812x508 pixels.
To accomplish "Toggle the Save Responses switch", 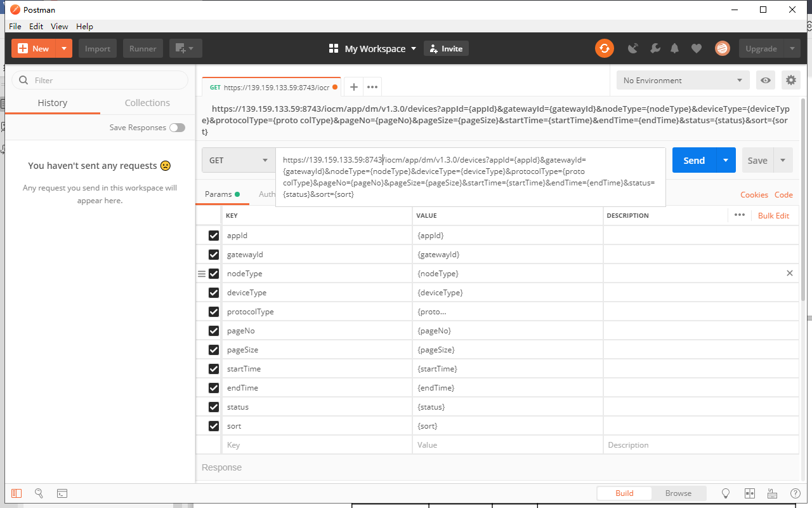I will (177, 128).
